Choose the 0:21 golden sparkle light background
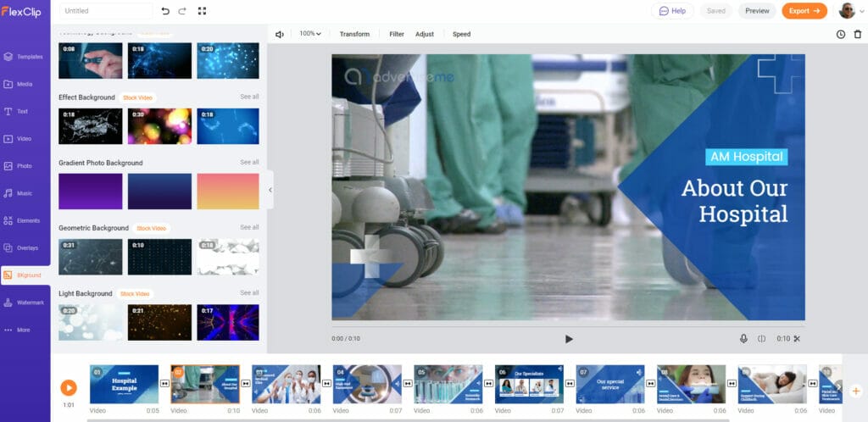The height and width of the screenshot is (422, 868). coord(159,323)
